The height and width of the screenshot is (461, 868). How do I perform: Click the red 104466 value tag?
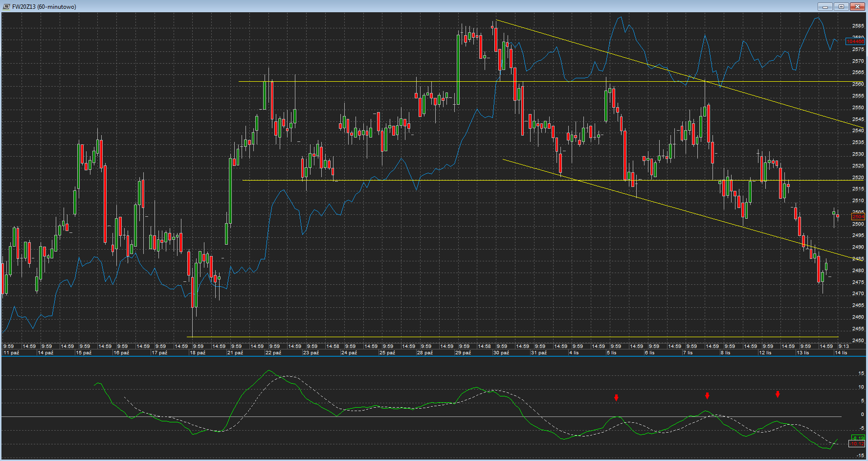pos(855,42)
